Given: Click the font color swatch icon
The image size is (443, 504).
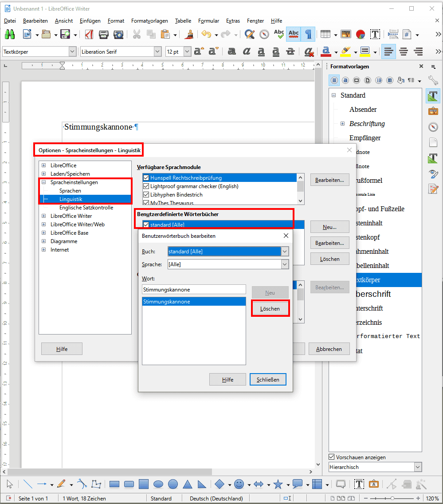Looking at the screenshot, I should [326, 51].
